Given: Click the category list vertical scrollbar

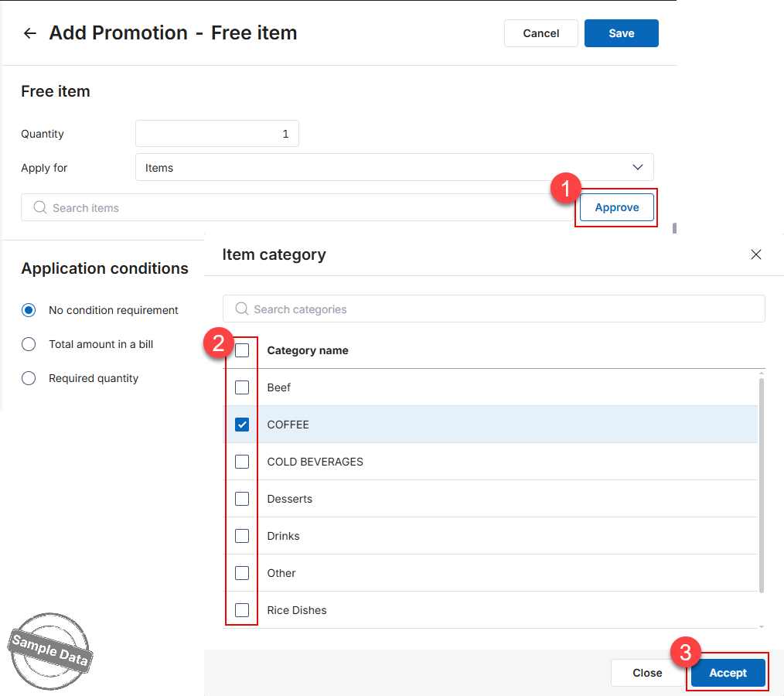Looking at the screenshot, I should (761, 485).
